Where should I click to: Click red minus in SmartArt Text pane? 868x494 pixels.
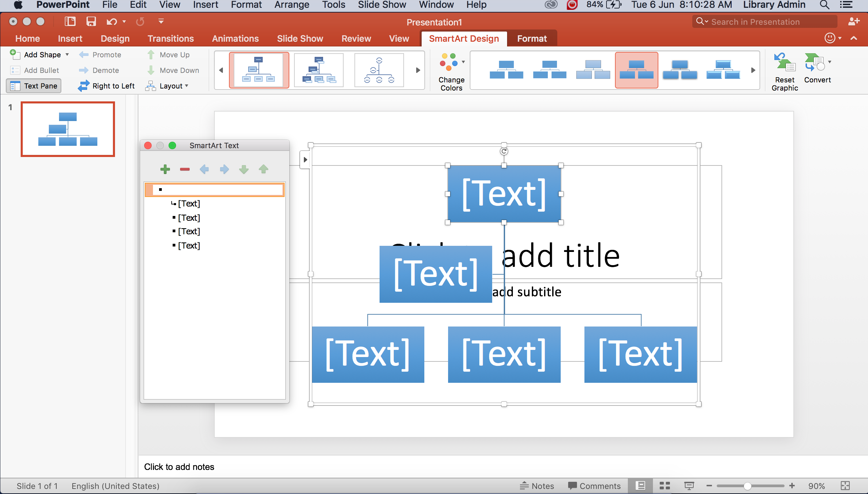click(185, 169)
